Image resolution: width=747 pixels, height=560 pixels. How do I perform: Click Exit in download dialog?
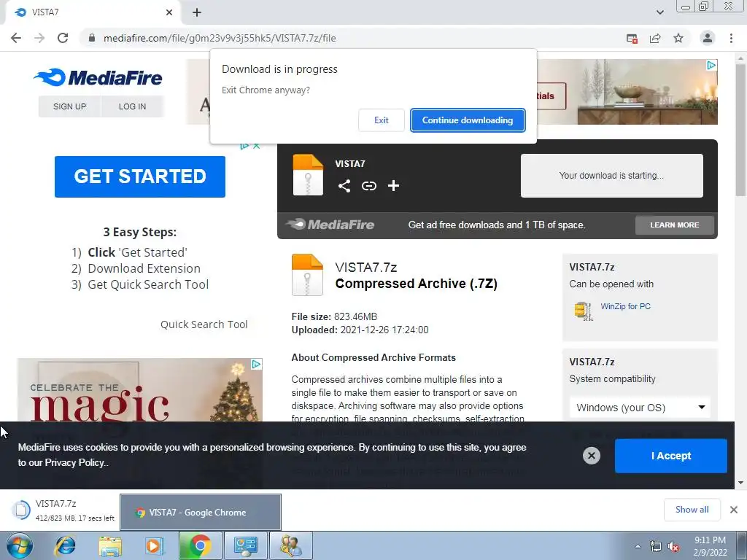tap(381, 120)
